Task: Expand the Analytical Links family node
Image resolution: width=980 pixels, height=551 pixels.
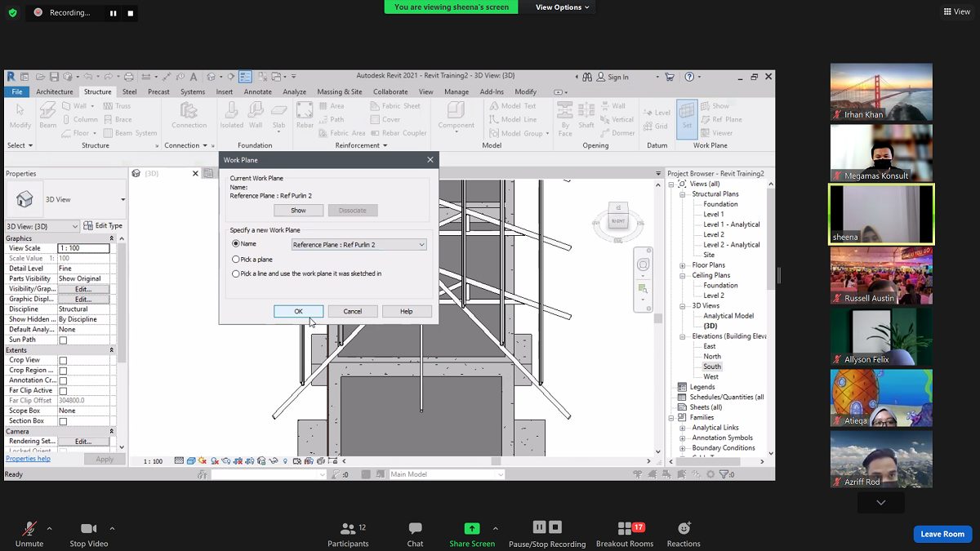Action: tap(683, 428)
